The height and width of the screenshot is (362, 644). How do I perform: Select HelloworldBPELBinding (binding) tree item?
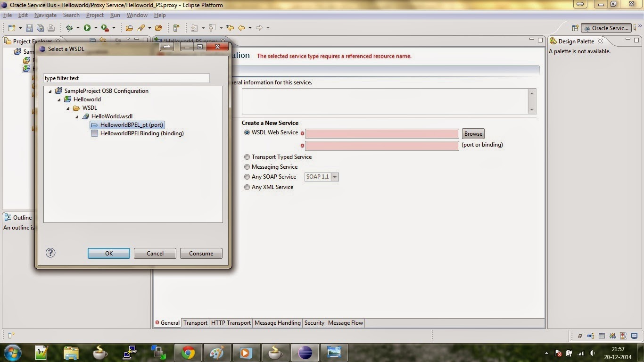click(137, 133)
